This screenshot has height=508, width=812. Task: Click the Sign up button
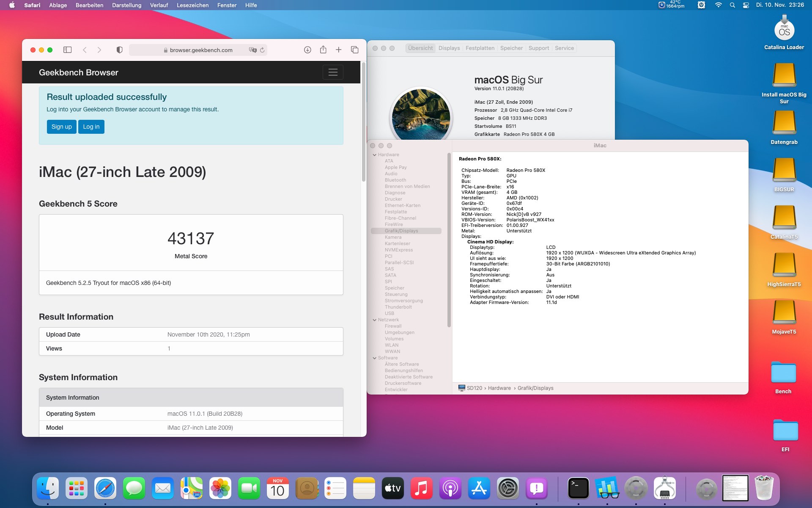[61, 127]
